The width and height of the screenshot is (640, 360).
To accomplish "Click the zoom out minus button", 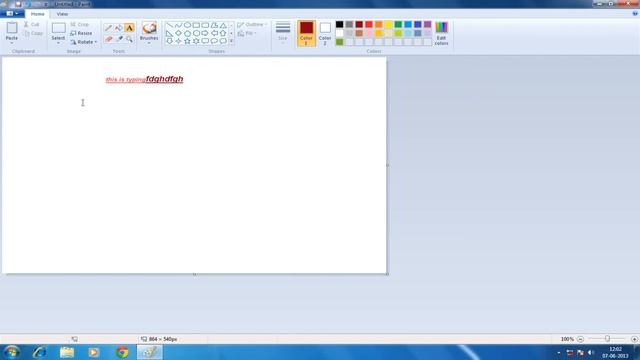I will (580, 339).
